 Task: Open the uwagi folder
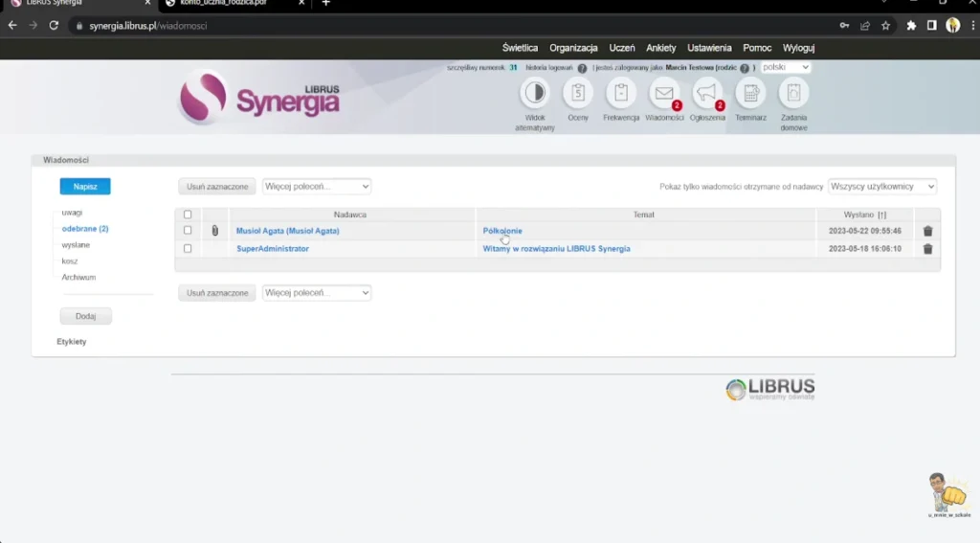(72, 213)
